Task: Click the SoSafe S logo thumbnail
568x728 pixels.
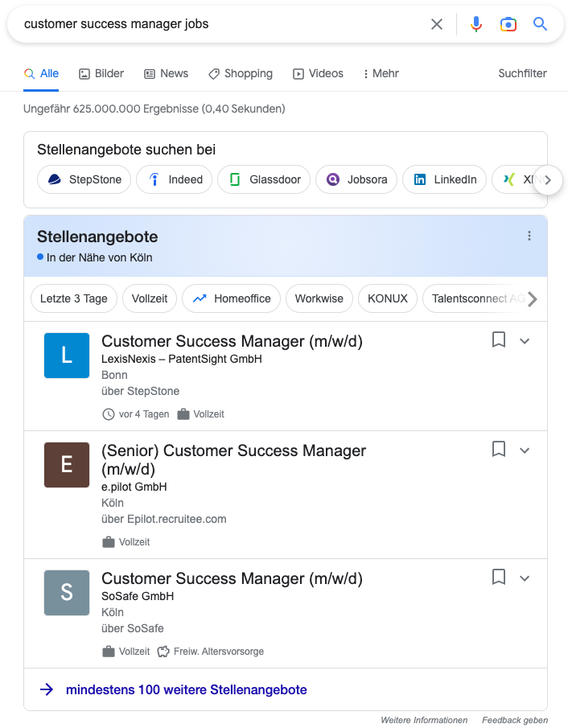Action: click(x=67, y=593)
